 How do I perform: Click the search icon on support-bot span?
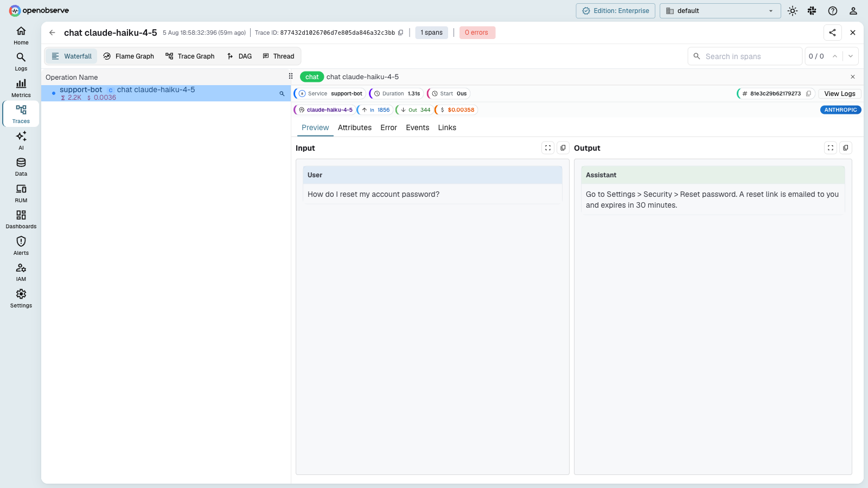pyautogui.click(x=282, y=94)
